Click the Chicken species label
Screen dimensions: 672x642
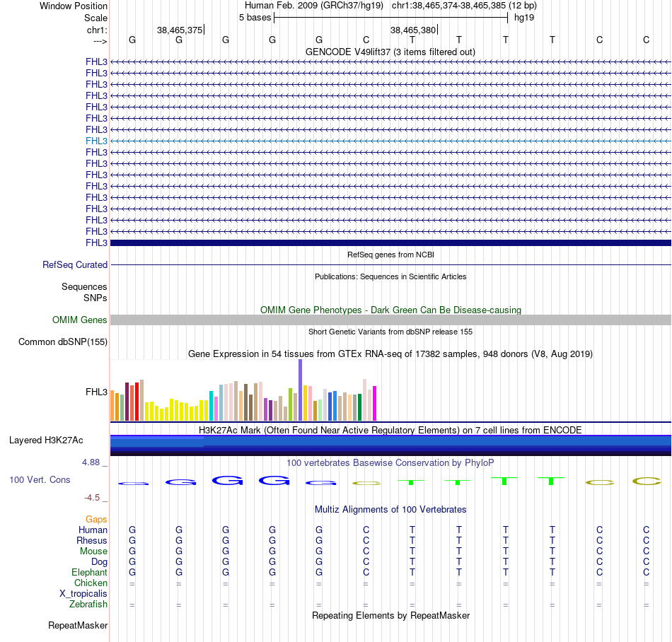91,583
